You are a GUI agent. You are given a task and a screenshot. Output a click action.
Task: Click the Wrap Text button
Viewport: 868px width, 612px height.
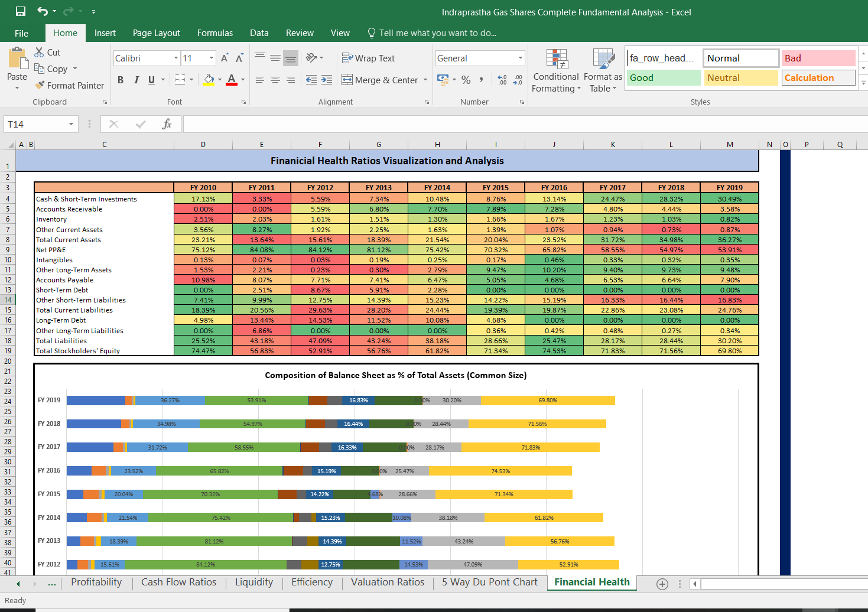(368, 58)
